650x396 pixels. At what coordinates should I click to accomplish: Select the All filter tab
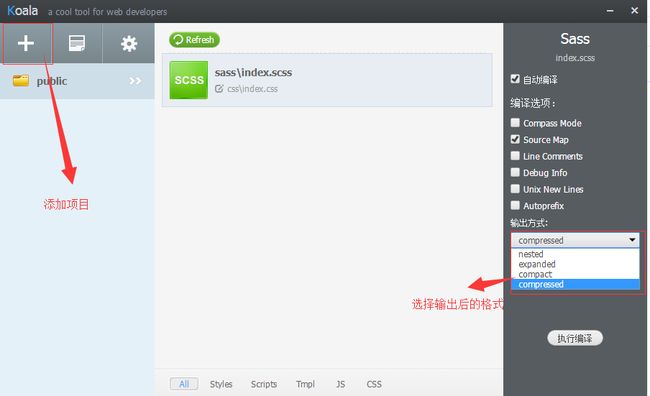pyautogui.click(x=184, y=384)
